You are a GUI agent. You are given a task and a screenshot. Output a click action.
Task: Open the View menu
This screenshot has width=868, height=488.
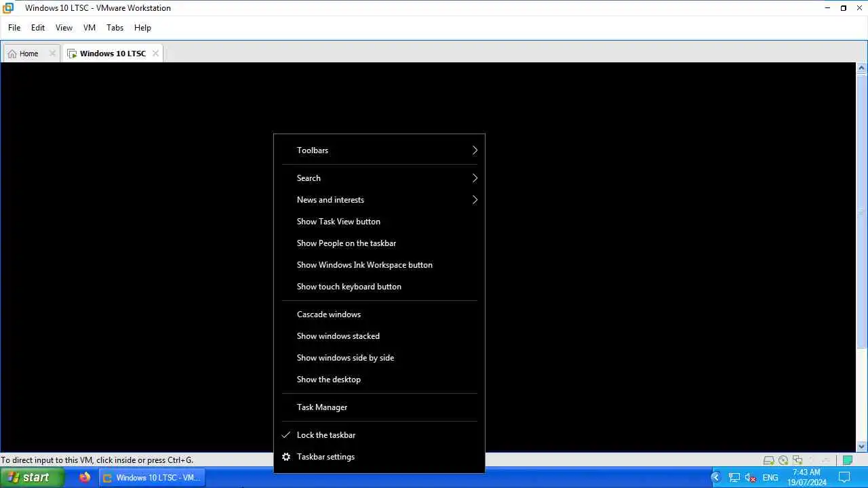click(64, 28)
